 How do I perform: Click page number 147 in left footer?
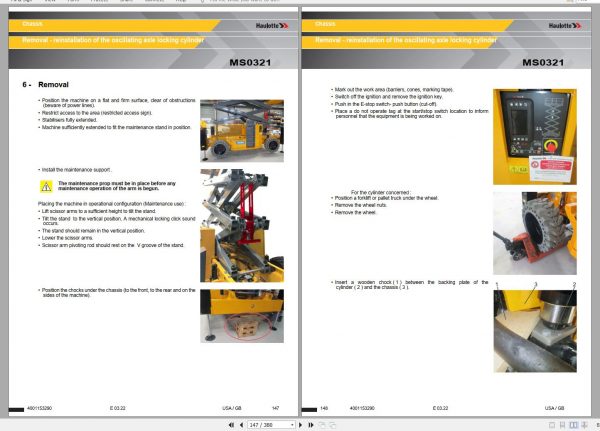pyautogui.click(x=276, y=408)
